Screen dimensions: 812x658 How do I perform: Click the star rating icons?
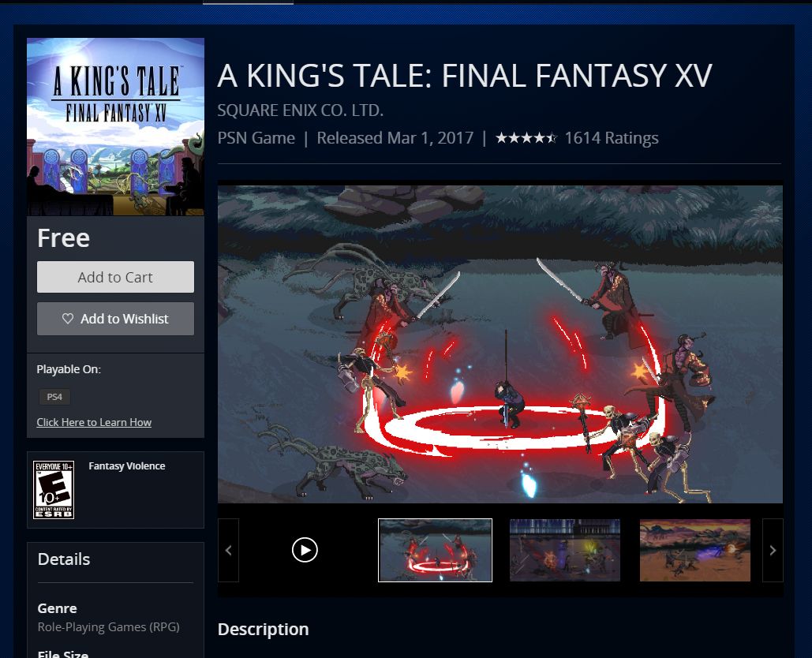526,138
